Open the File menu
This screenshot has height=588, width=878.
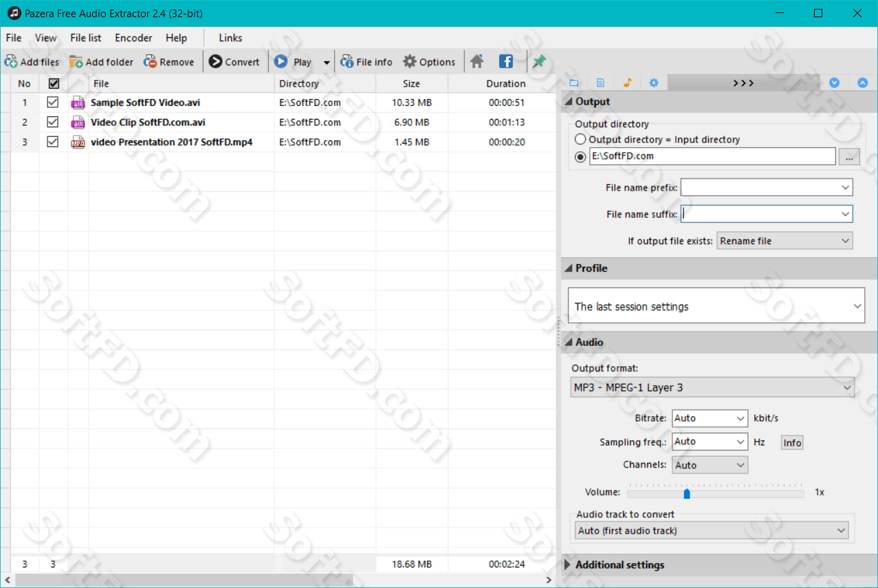click(x=14, y=38)
